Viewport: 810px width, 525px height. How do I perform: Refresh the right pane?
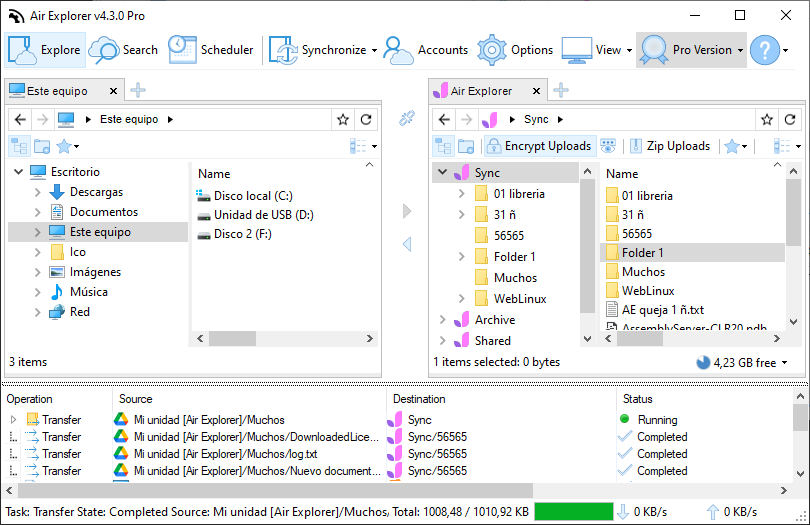click(790, 120)
